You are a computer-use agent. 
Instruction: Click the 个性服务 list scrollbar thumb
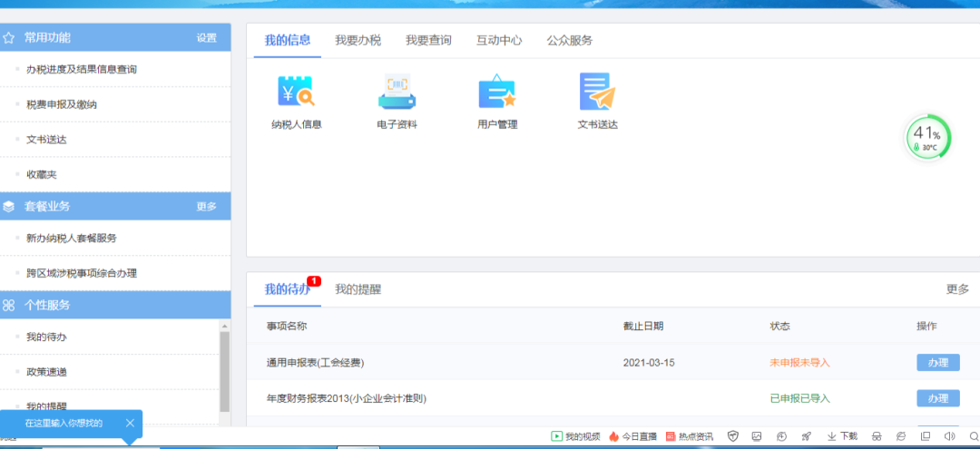click(x=225, y=372)
